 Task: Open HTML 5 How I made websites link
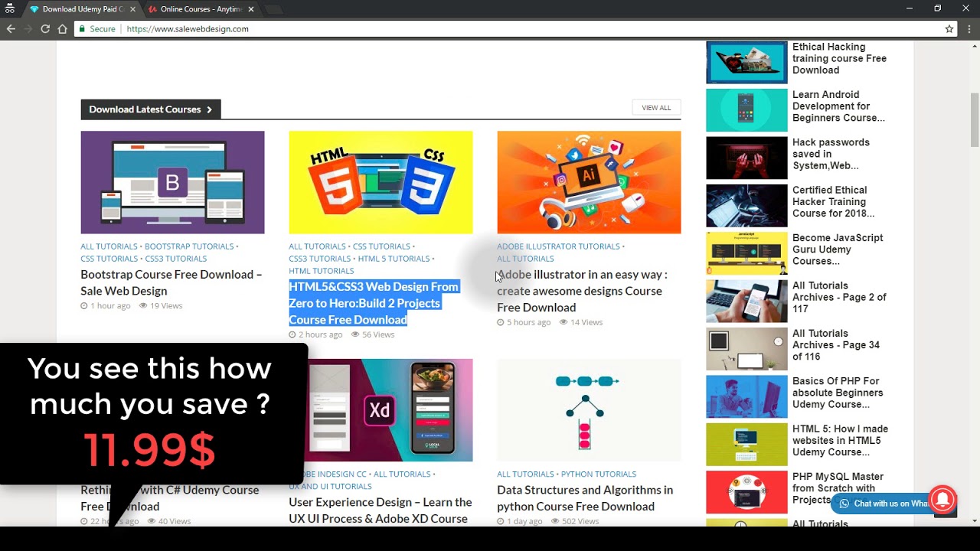click(x=840, y=441)
